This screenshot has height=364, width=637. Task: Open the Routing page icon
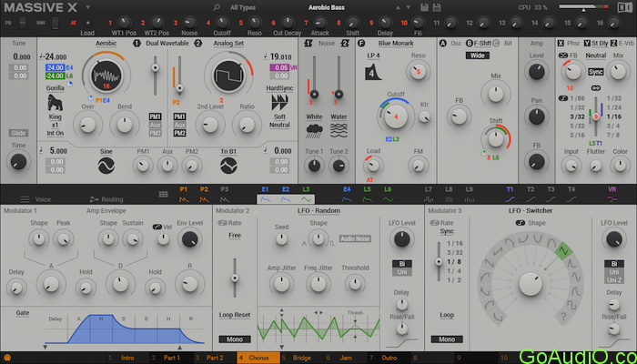pos(95,199)
